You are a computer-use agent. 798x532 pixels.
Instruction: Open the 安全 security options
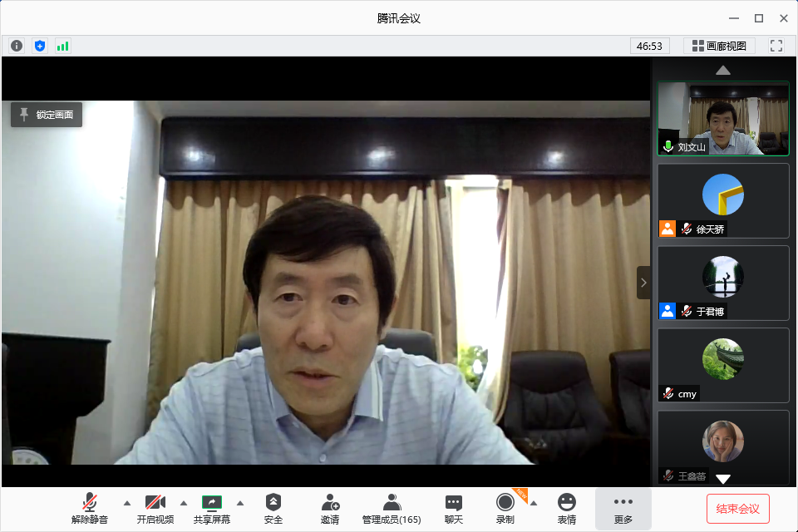(273, 508)
